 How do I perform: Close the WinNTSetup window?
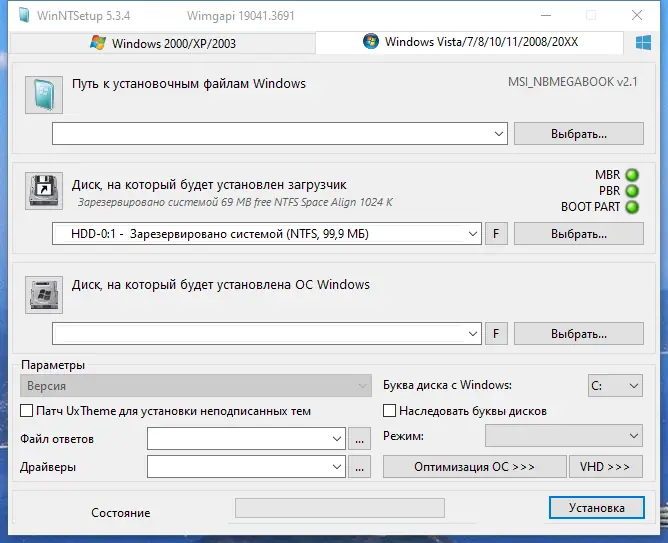pos(637,15)
